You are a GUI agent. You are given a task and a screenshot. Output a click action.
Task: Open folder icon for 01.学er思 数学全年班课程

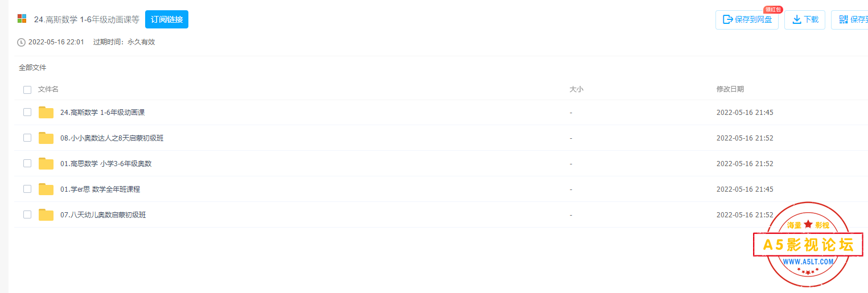[46, 189]
